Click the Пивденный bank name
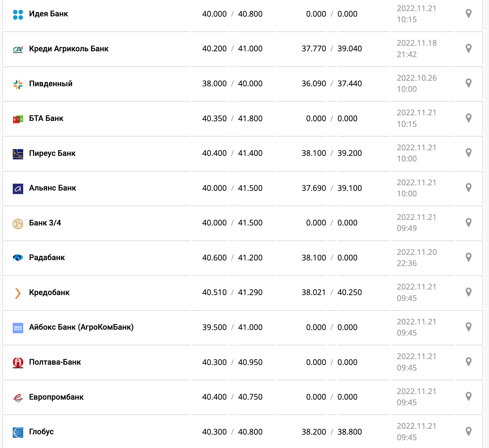 point(51,84)
